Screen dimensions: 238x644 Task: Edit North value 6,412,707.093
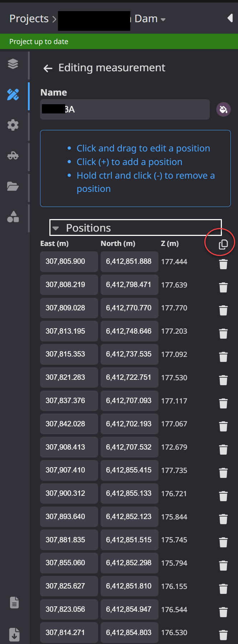(129, 401)
